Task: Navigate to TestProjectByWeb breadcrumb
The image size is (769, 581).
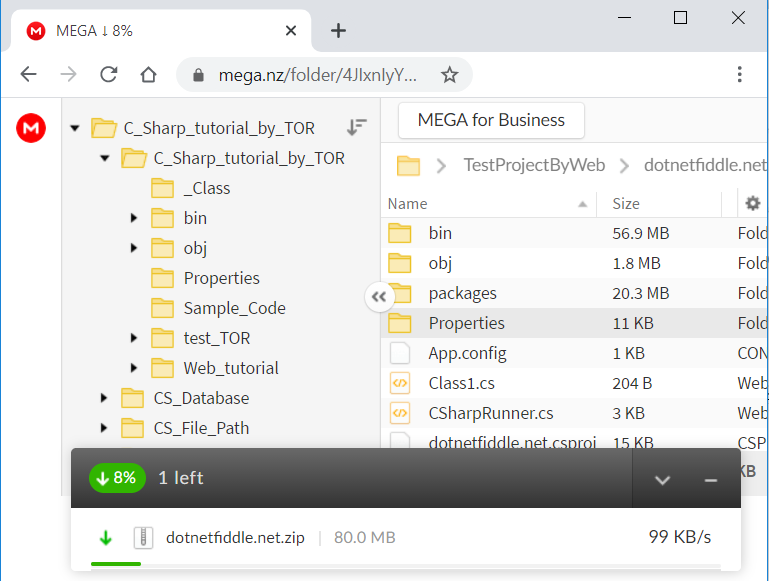Action: pos(534,165)
